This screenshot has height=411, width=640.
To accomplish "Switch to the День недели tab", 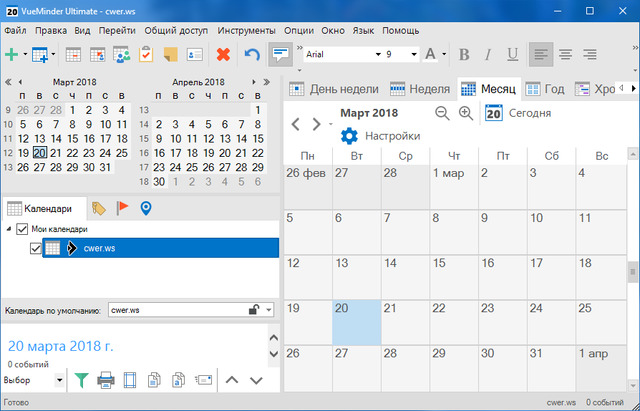I will 333,89.
